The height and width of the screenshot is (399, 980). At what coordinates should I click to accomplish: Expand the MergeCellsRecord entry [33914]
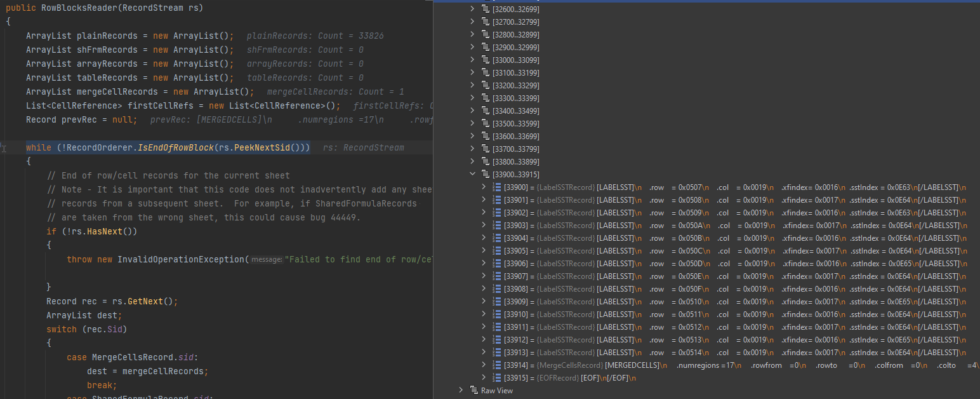tap(484, 365)
